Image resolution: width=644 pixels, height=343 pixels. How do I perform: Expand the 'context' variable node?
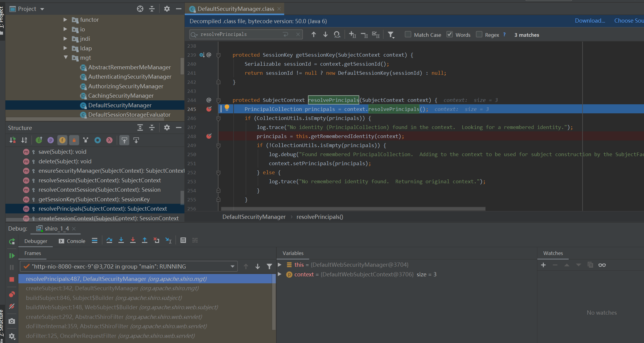[279, 274]
